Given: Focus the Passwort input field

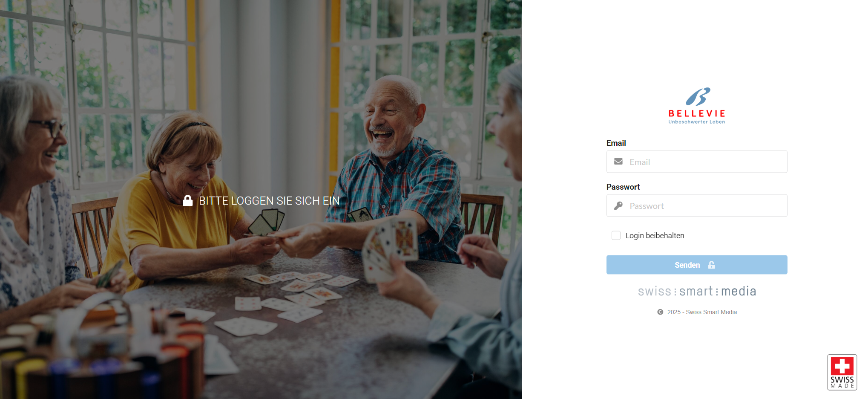Looking at the screenshot, I should pyautogui.click(x=697, y=205).
